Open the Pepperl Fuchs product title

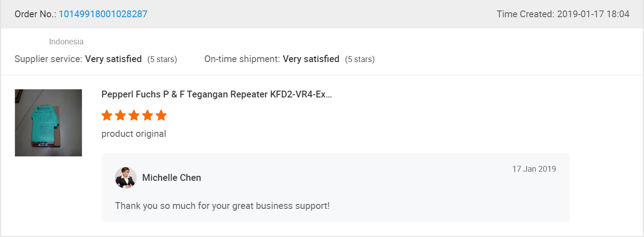point(216,95)
